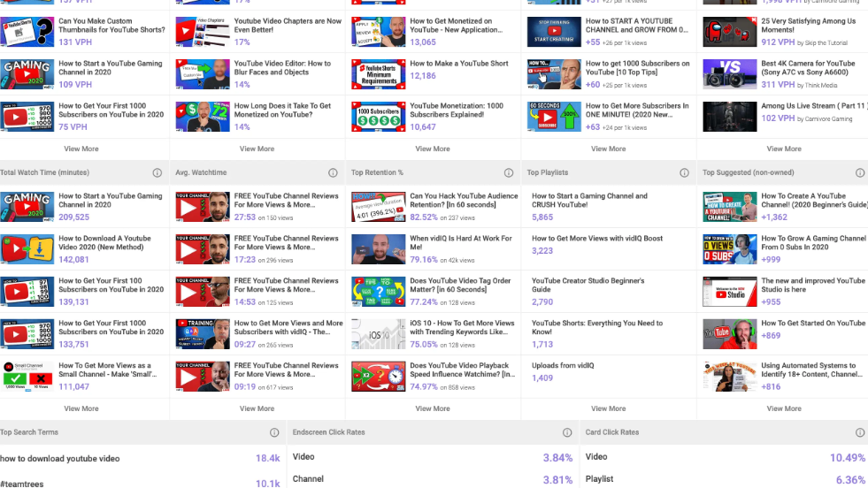The image size is (868, 488).
Task: Click thumbnail for 'Can You Hack YouTube Audience Retention?'
Action: pos(378,206)
